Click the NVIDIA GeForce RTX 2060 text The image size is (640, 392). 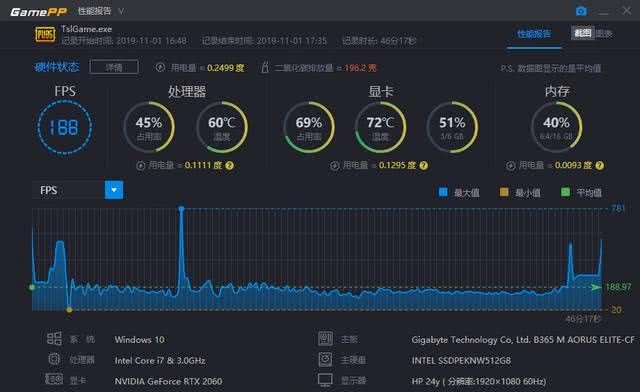click(x=168, y=381)
